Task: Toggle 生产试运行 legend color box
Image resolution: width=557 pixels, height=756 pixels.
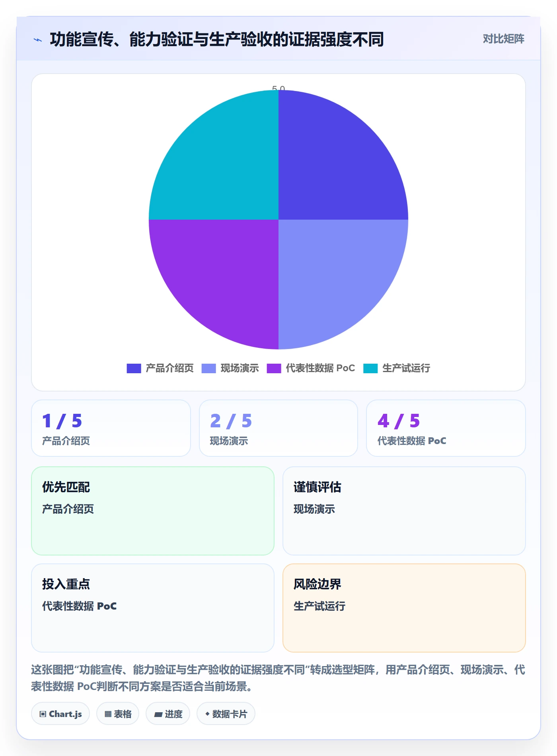Action: 370,368
